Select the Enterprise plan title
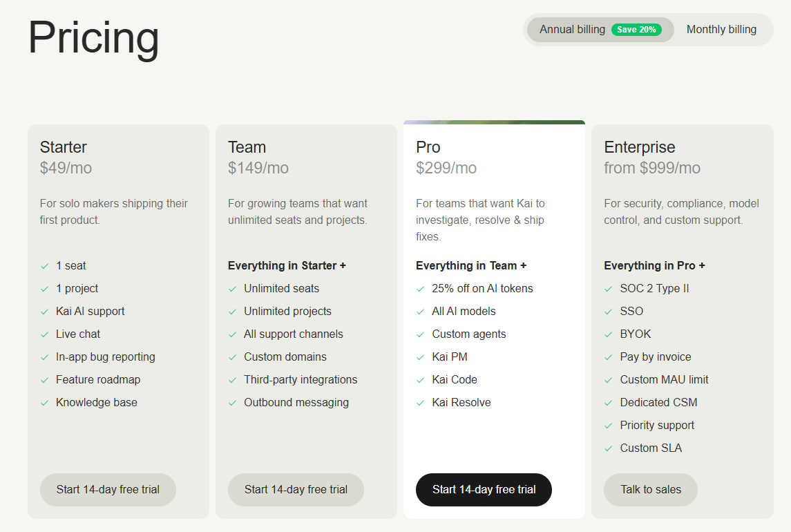 click(x=639, y=147)
